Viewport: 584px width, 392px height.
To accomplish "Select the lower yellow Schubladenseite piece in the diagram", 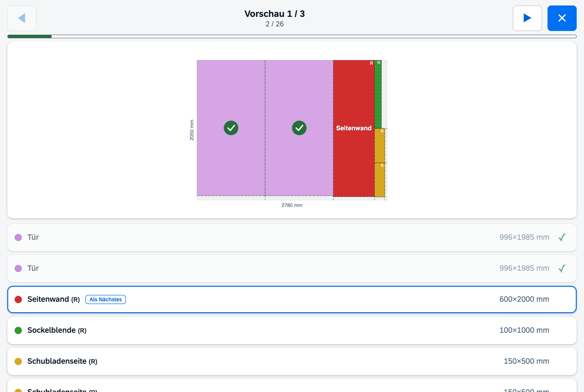I will [x=380, y=180].
